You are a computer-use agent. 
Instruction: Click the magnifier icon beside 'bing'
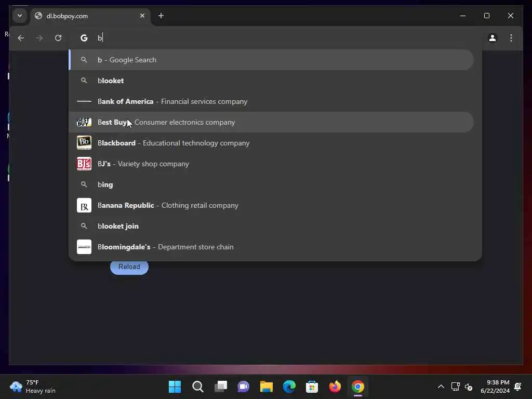[84, 184]
